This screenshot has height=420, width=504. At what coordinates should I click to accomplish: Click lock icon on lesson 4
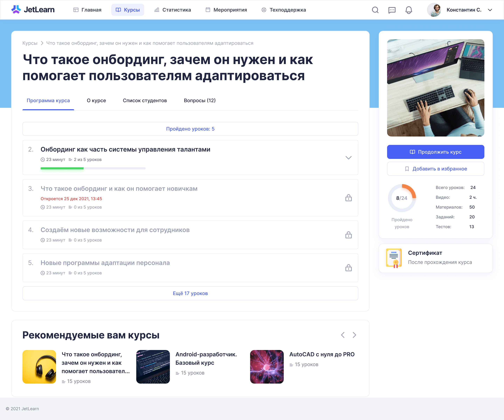coord(348,235)
